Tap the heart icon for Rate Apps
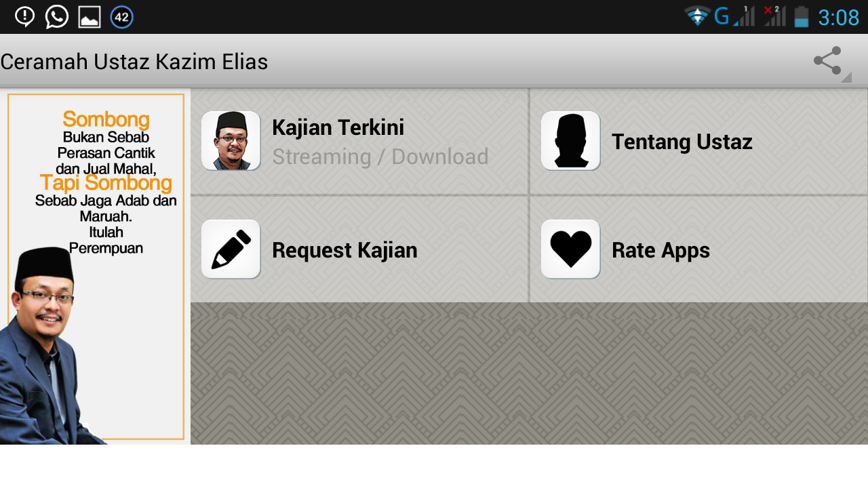The width and height of the screenshot is (868, 488). pos(571,249)
